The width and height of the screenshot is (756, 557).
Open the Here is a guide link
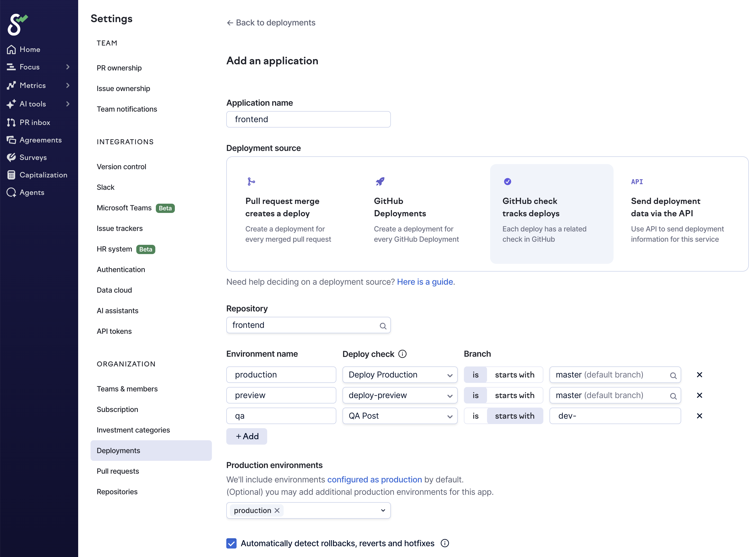(x=425, y=282)
